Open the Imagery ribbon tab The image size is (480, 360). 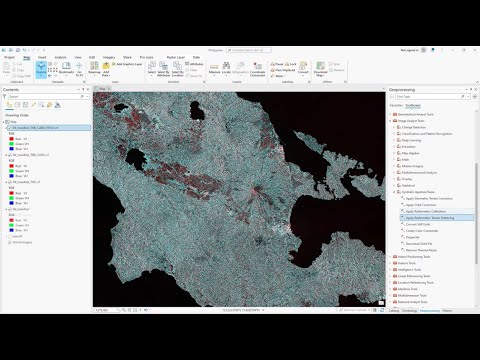click(109, 57)
